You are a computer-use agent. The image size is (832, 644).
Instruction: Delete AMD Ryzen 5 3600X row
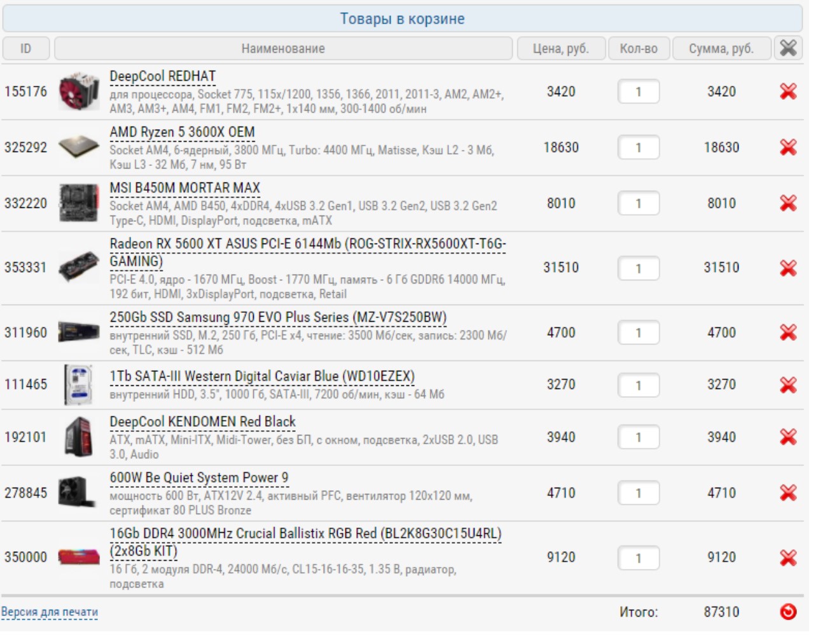tap(787, 147)
